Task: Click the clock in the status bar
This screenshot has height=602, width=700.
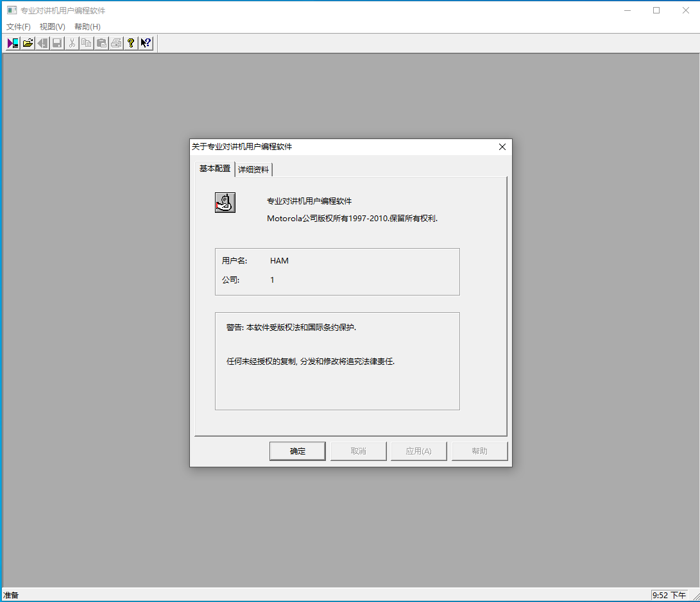Action: [x=669, y=595]
